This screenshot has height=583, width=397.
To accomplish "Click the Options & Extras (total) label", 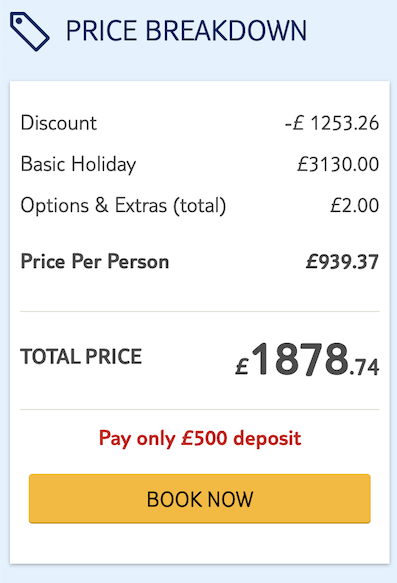I will pyautogui.click(x=123, y=206).
